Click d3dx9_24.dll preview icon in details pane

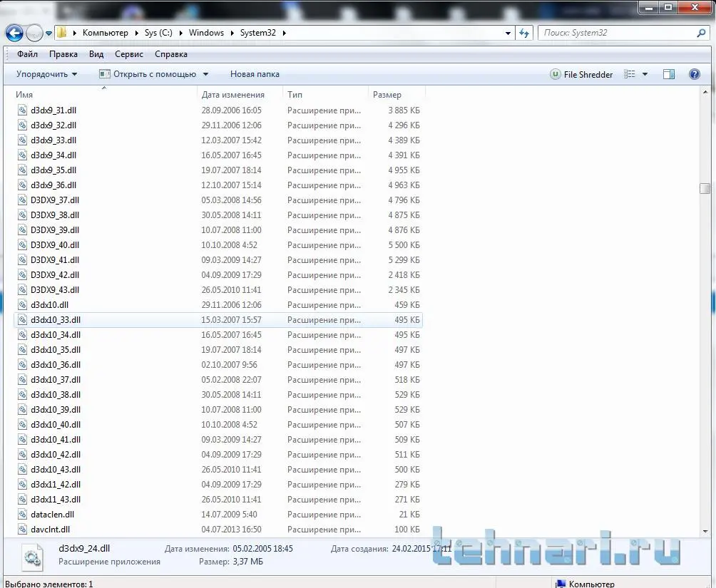click(32, 557)
